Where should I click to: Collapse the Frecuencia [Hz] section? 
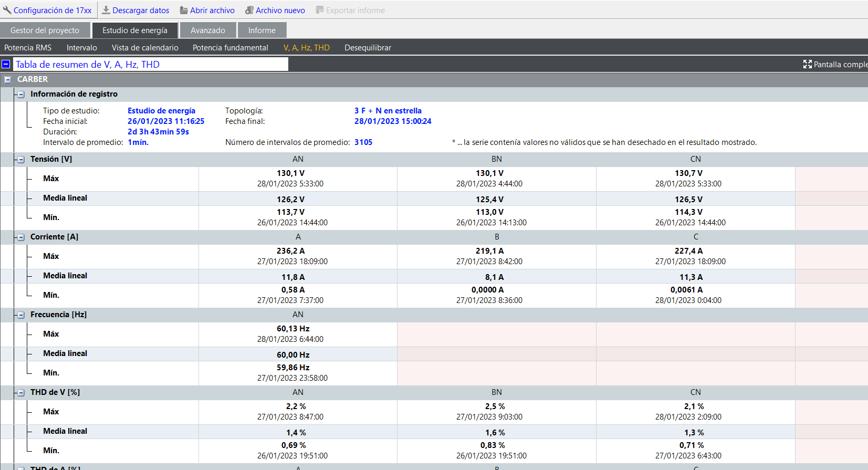(x=21, y=315)
